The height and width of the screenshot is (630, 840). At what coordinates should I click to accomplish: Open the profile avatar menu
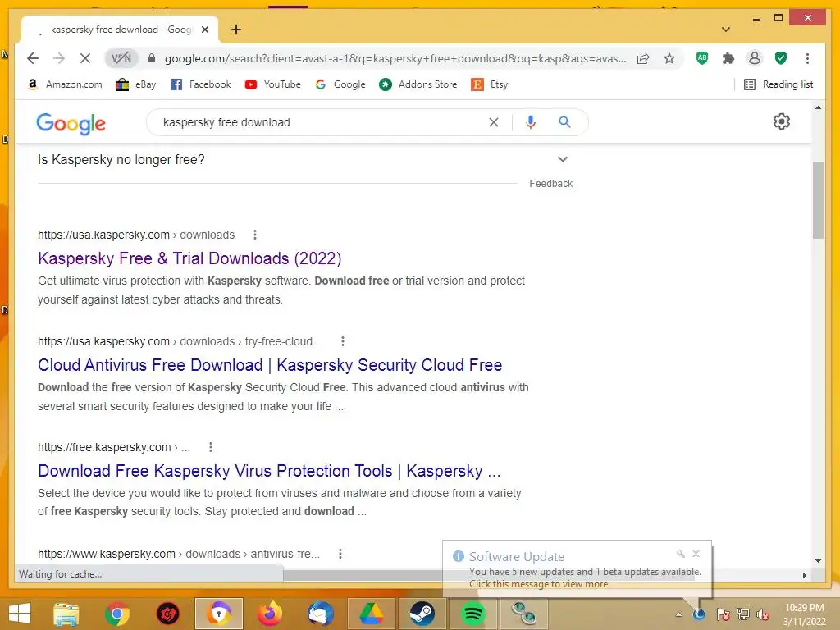pyautogui.click(x=755, y=58)
